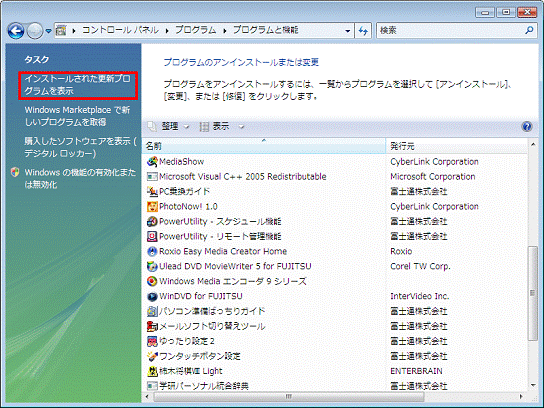Open the address bar history dropdown arrow
This screenshot has height=408, width=544.
[x=348, y=31]
